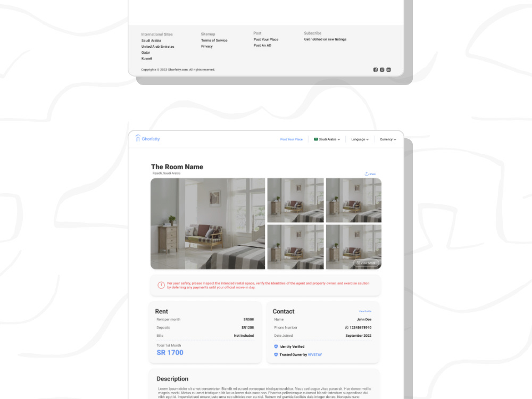Click the Ghorfatty brand name
Image resolution: width=532 pixels, height=399 pixels.
151,139
